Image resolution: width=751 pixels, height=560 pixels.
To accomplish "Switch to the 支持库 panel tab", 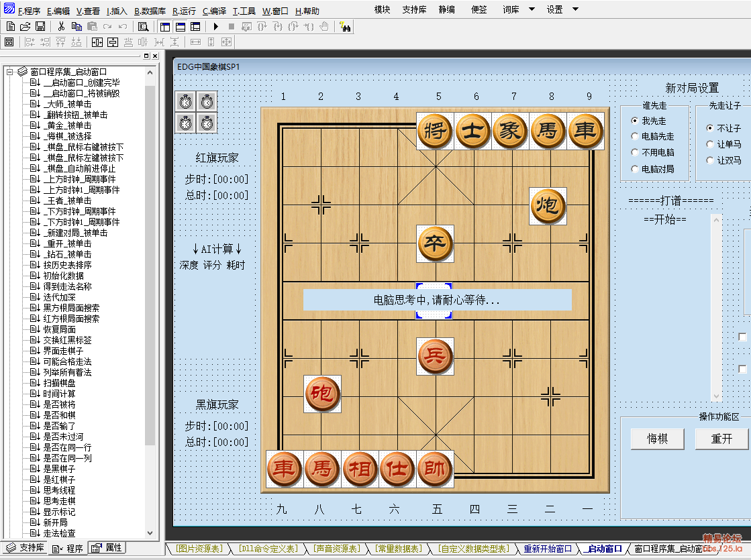I will click(26, 548).
